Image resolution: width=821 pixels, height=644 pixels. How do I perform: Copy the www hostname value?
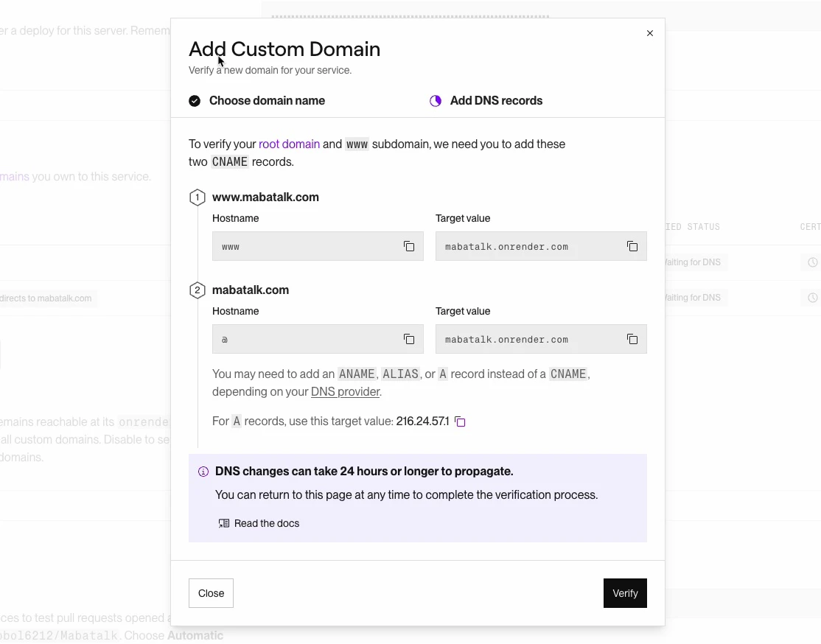[x=409, y=246]
